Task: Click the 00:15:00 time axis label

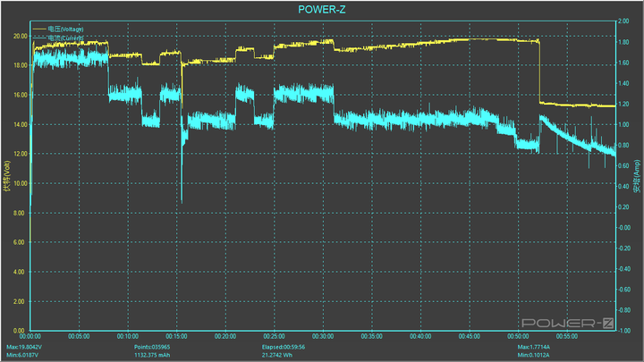Action: [176, 336]
